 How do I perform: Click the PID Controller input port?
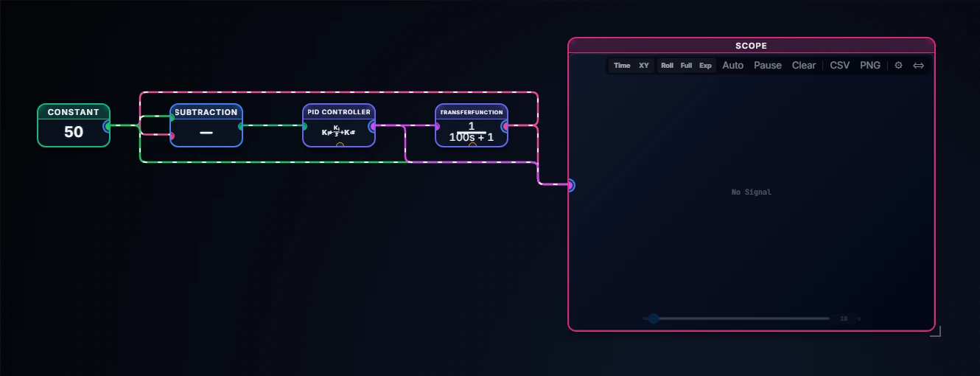coord(304,126)
